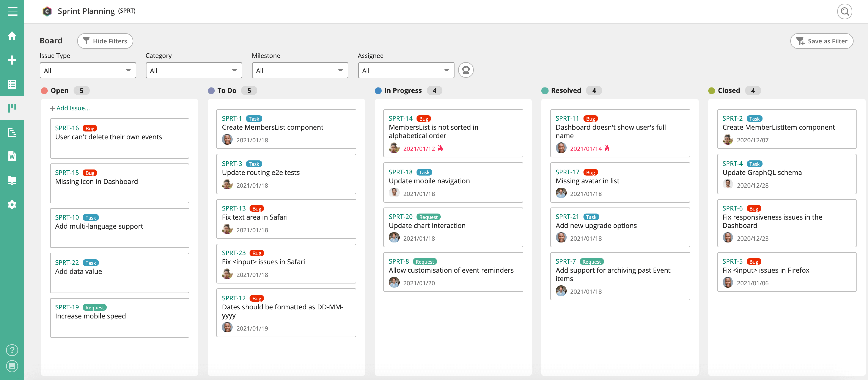Open the hamburger menu in the sidebar
This screenshot has height=380, width=868.
12,11
